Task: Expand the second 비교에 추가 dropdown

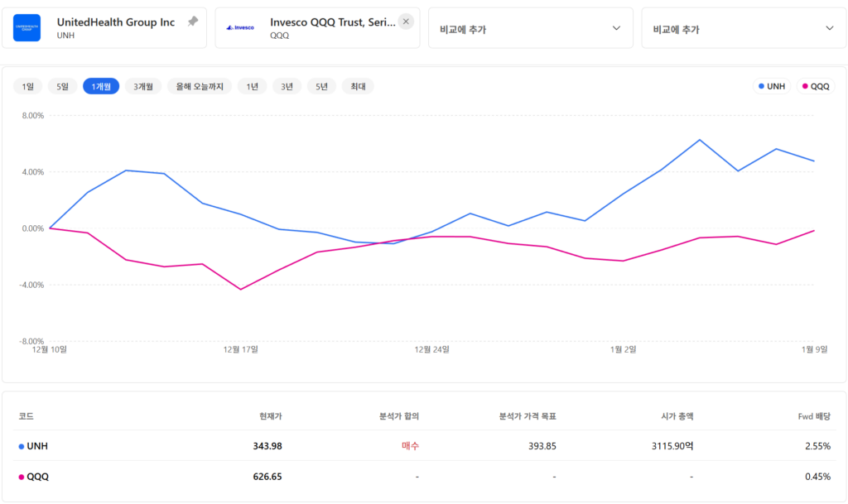Action: pos(744,28)
